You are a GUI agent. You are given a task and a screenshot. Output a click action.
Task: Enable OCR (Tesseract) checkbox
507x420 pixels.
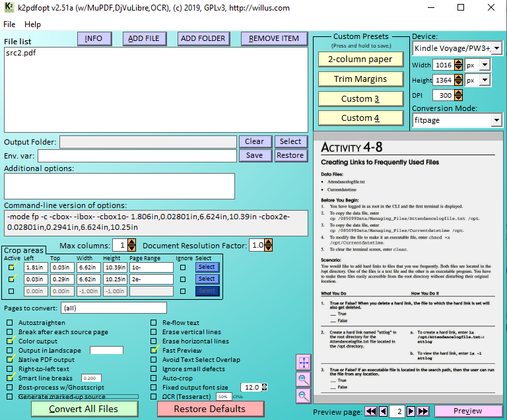pyautogui.click(x=154, y=396)
